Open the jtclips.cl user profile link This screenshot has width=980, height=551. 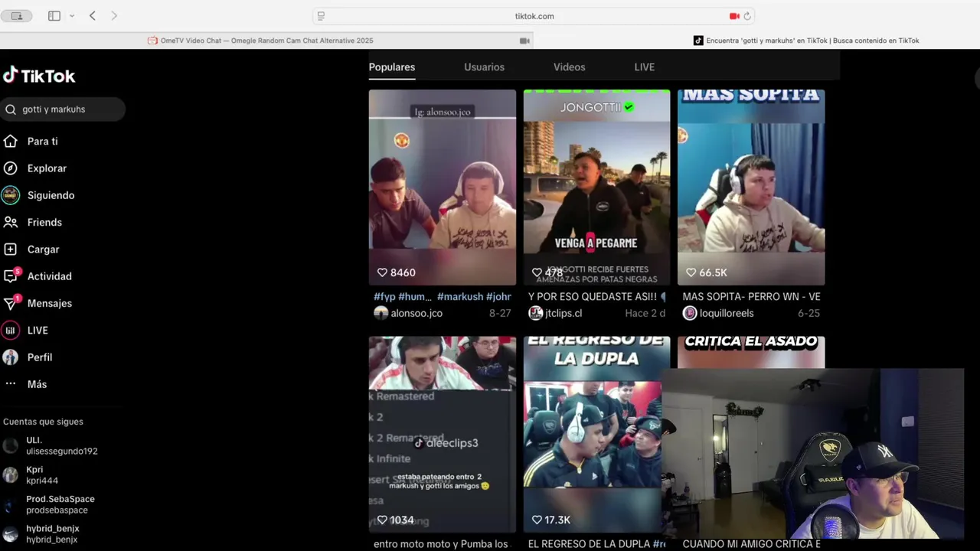click(563, 313)
